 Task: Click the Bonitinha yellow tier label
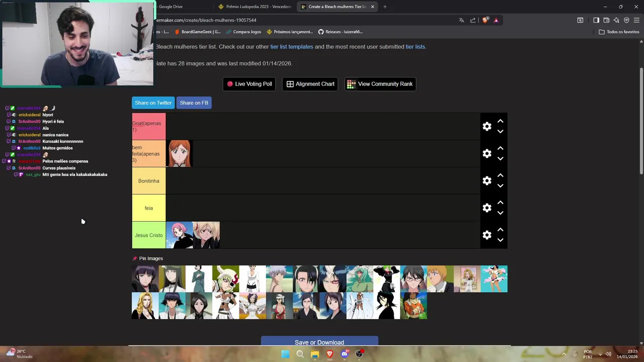click(149, 180)
